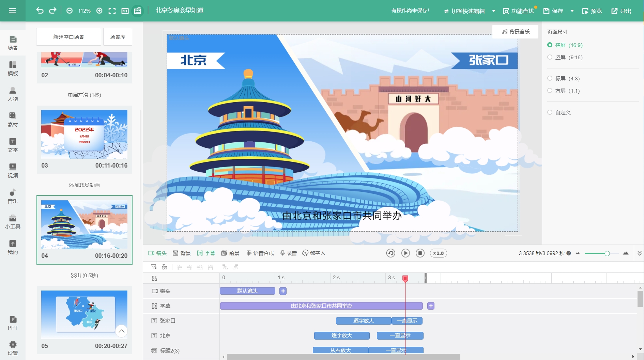Click 新建空白场景 button
The height and width of the screenshot is (360, 644).
(x=68, y=37)
